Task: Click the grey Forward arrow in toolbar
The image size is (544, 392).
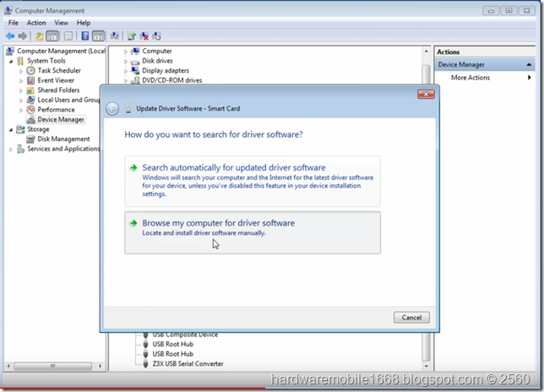Action: [x=23, y=35]
